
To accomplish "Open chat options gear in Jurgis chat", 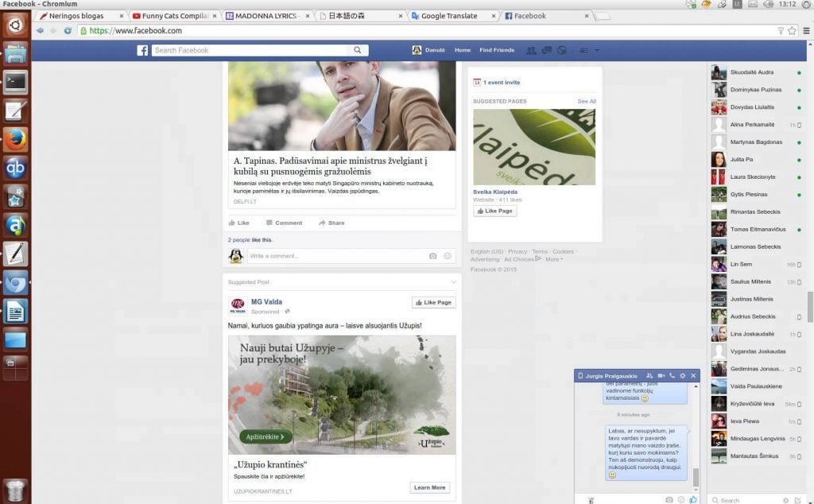I will pos(683,376).
